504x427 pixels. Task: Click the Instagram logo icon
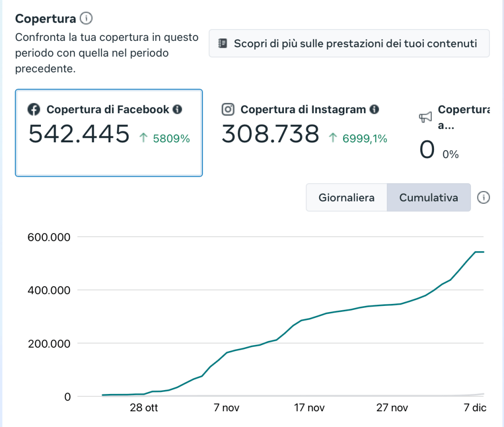coord(228,109)
